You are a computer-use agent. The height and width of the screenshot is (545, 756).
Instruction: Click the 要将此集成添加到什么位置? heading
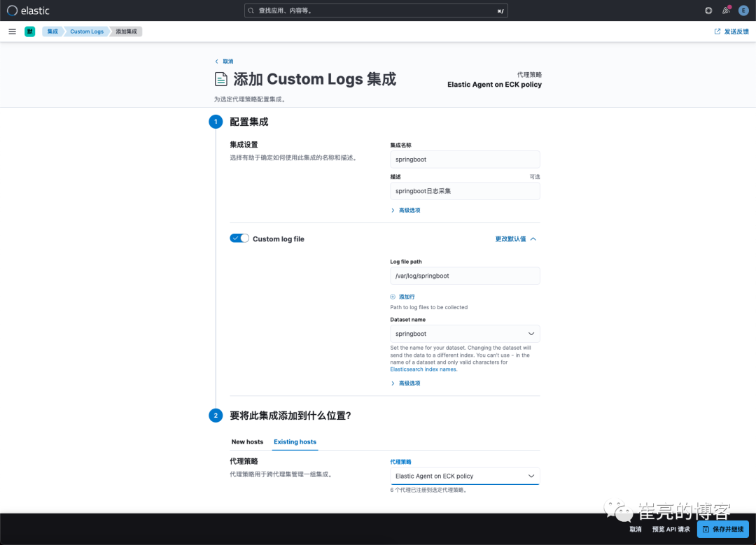click(x=290, y=416)
